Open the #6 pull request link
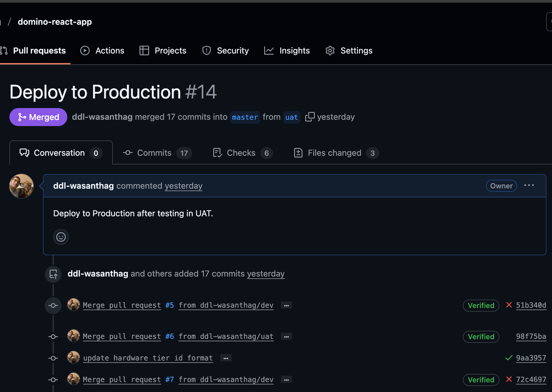This screenshot has width=552, height=392. point(170,336)
